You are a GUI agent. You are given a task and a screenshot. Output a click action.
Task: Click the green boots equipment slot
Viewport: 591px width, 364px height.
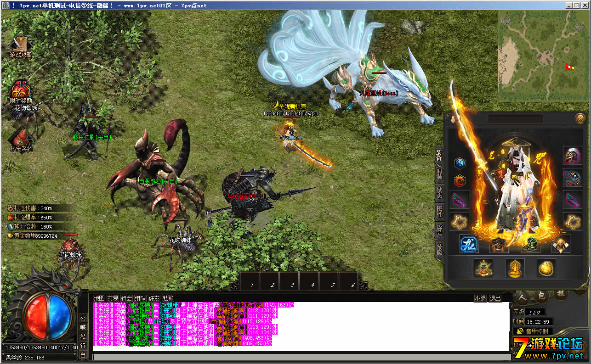(x=531, y=244)
